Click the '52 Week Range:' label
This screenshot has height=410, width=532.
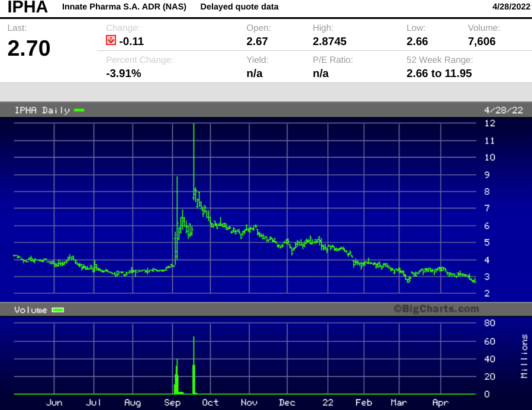click(x=440, y=60)
